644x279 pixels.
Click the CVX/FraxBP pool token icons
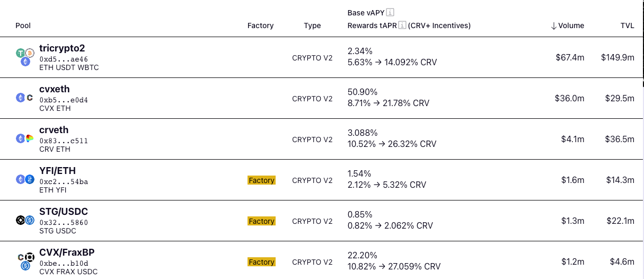coord(25,261)
